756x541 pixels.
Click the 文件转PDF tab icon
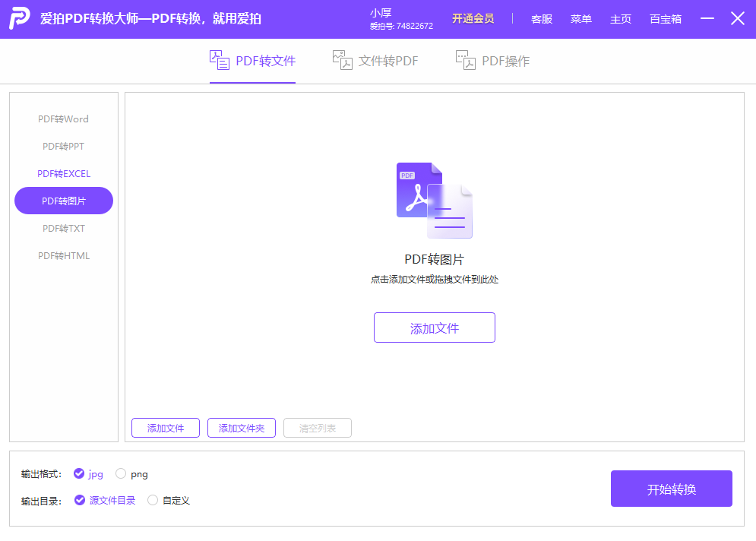(343, 60)
